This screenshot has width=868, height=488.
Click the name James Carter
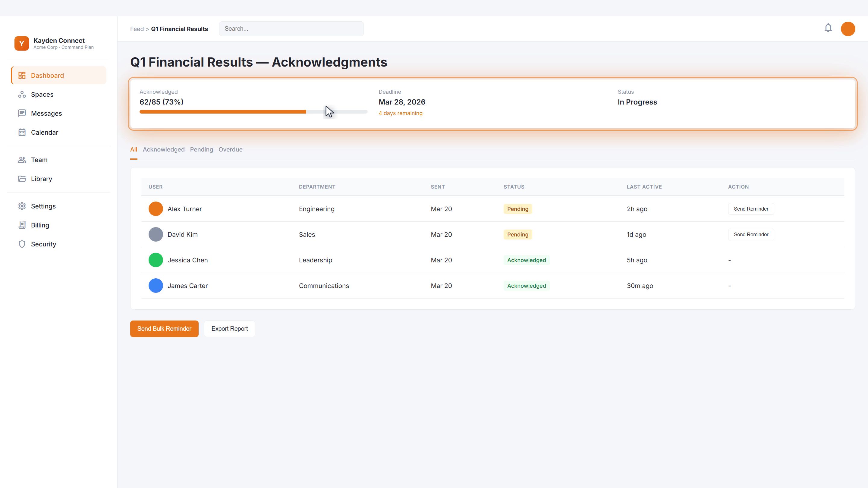(x=188, y=286)
